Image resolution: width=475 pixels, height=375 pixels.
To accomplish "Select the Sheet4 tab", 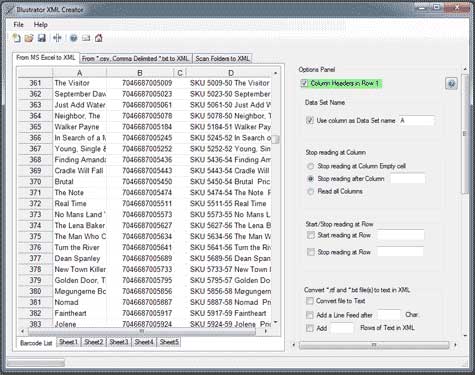I will [x=144, y=342].
